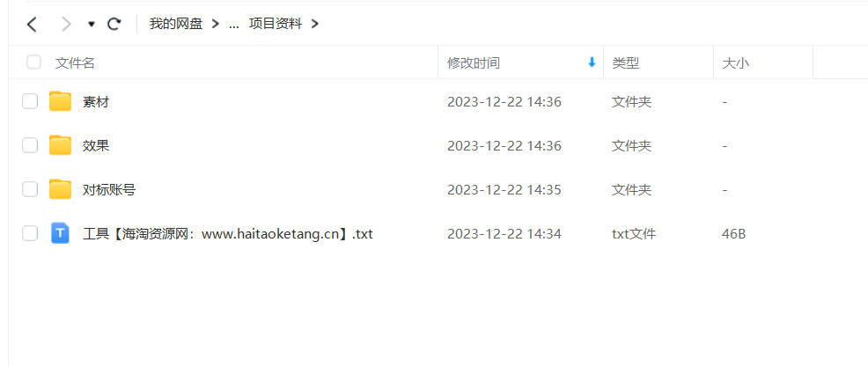
Task: Click the 素材 folder icon
Action: click(61, 101)
